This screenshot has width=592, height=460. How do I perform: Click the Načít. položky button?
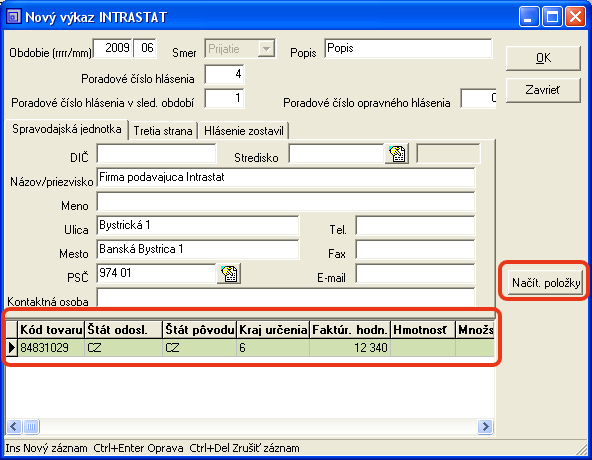click(545, 282)
